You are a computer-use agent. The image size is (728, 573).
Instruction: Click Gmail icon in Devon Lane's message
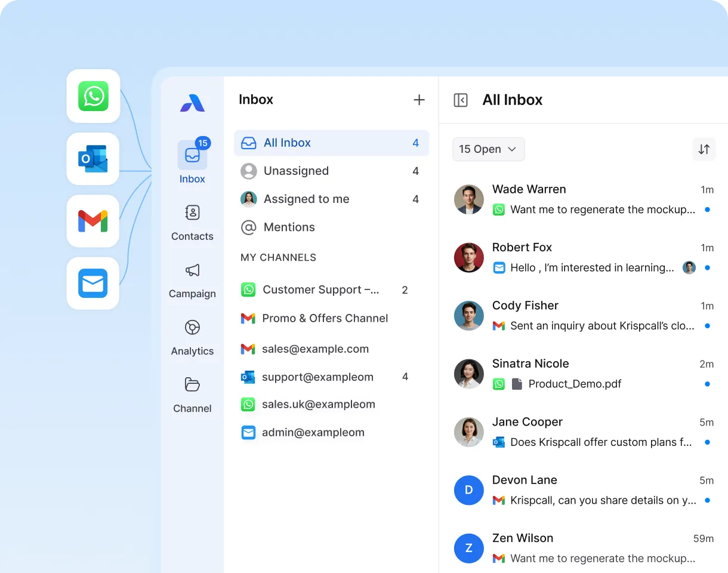point(499,500)
